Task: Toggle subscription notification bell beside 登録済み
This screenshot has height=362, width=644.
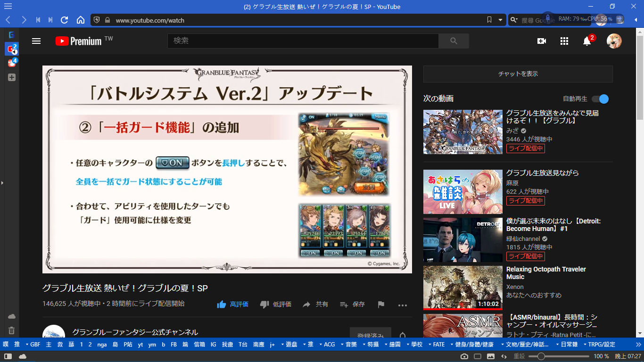Action: (x=403, y=335)
